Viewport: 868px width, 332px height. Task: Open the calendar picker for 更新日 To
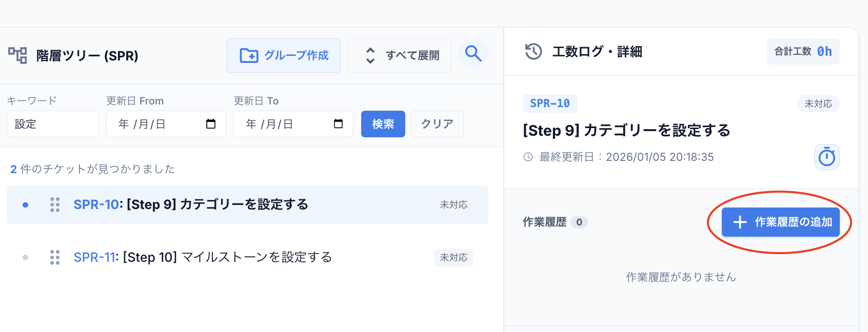point(339,123)
